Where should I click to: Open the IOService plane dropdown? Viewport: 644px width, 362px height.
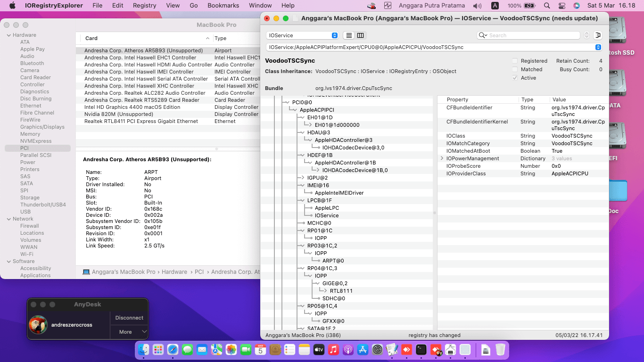[x=302, y=35]
